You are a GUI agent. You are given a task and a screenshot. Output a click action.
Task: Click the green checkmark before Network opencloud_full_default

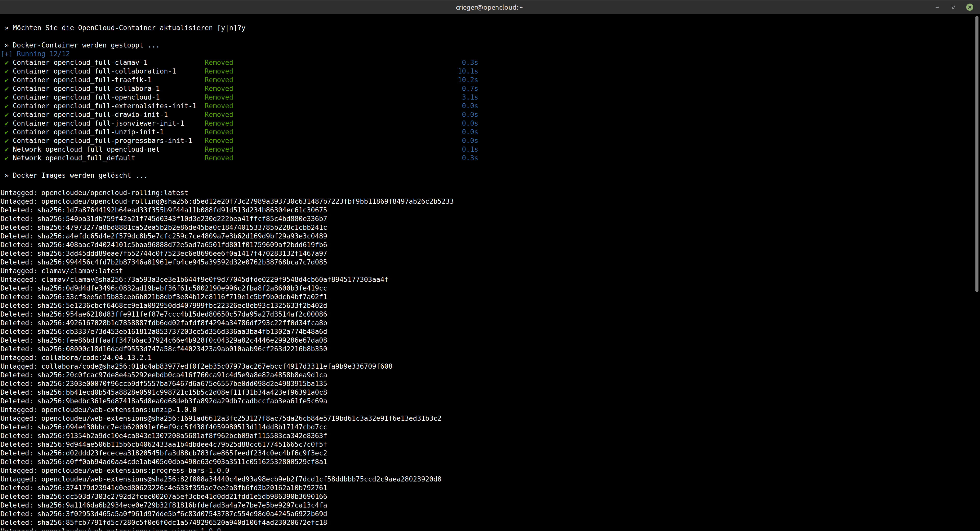[x=6, y=158]
